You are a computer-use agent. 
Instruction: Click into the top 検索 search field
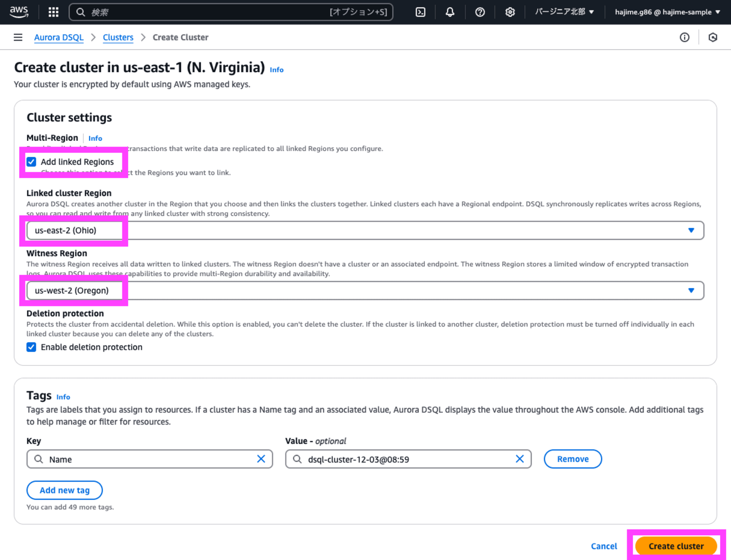click(x=231, y=12)
